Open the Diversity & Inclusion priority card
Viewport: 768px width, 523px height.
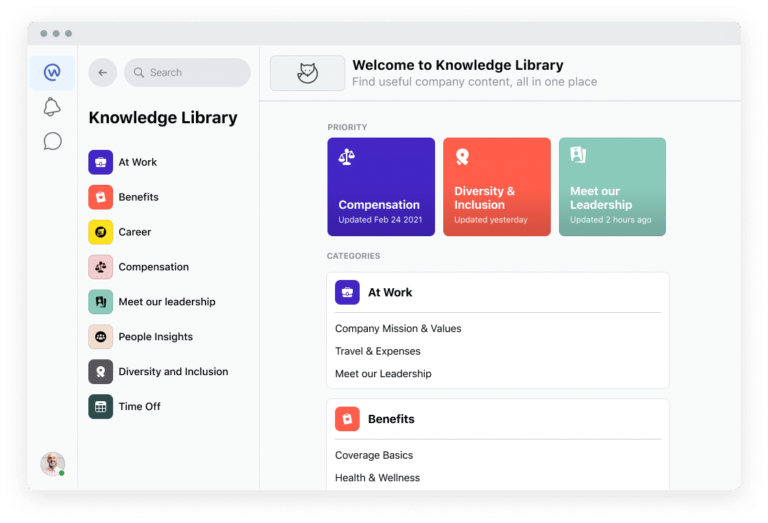pyautogui.click(x=496, y=187)
